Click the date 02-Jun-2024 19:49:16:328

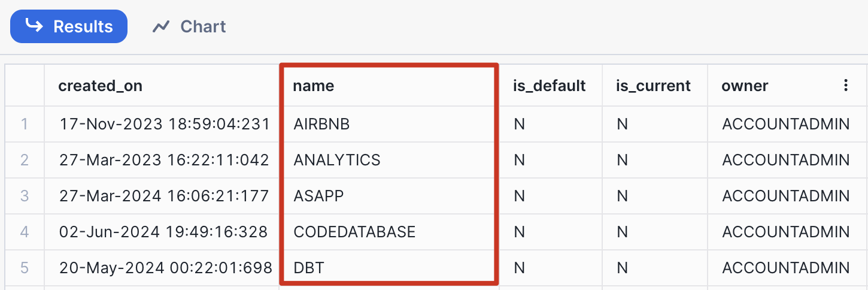pos(163,231)
